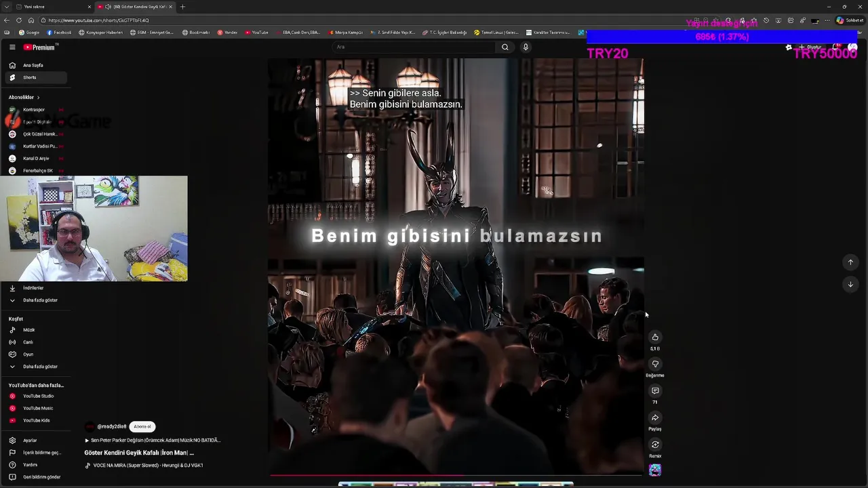
Task: Share the Short via Paylaş
Action: pos(655,418)
